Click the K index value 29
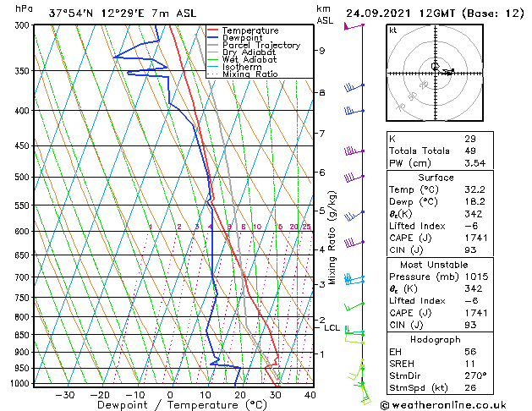532x411 pixels. pyautogui.click(x=470, y=139)
